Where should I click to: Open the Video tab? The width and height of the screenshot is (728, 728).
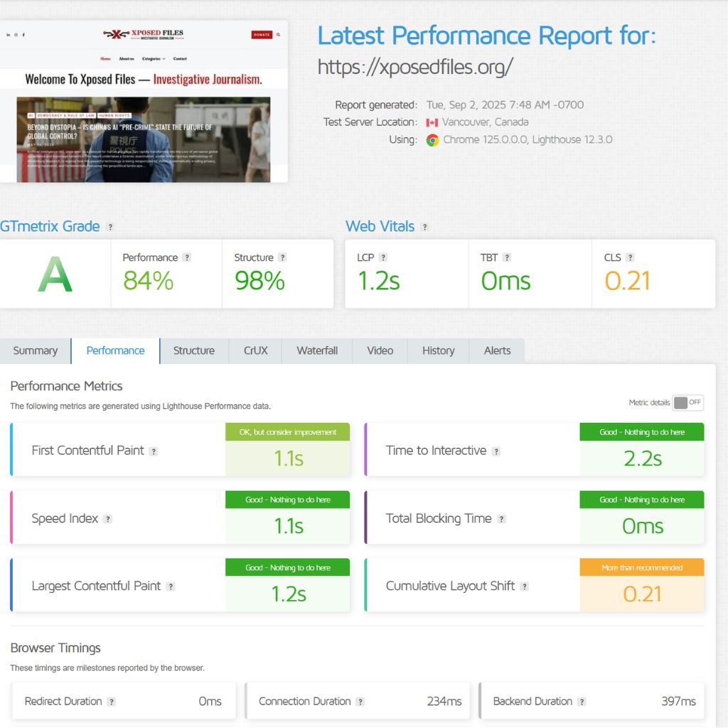pos(380,350)
